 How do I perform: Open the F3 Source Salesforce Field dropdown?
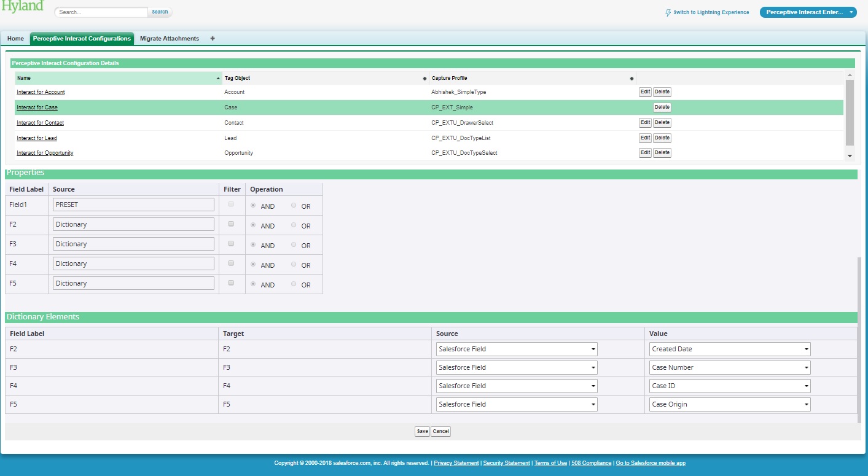pos(517,368)
